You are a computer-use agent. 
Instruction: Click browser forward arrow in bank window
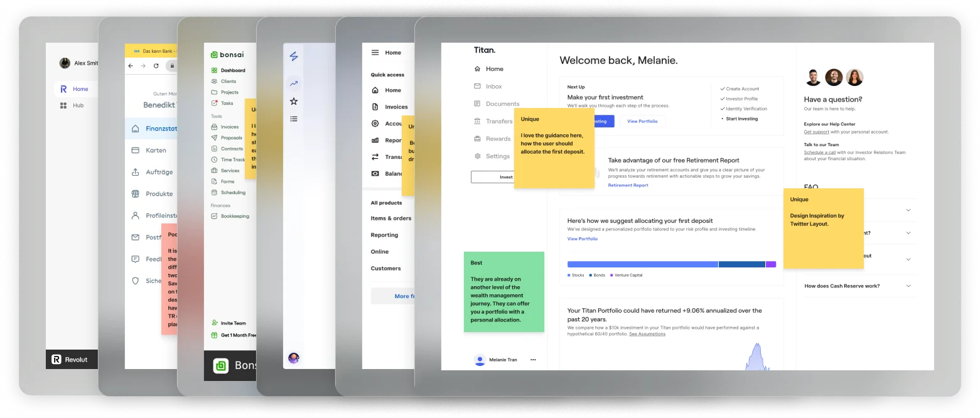click(x=143, y=66)
